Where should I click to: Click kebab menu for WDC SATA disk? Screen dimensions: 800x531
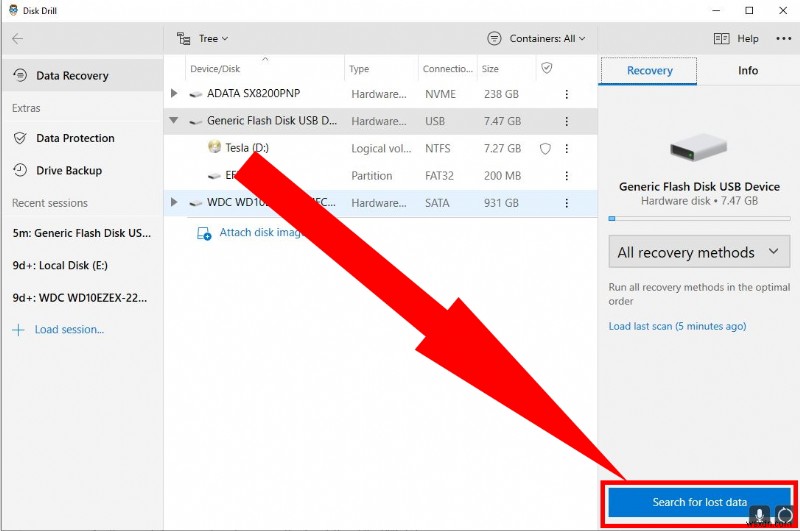(567, 203)
